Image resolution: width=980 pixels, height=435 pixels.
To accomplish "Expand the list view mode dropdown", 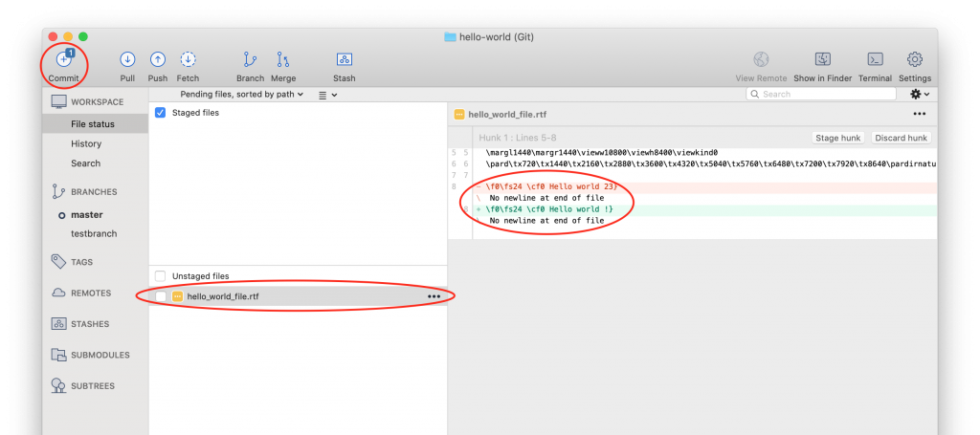I will (x=327, y=95).
